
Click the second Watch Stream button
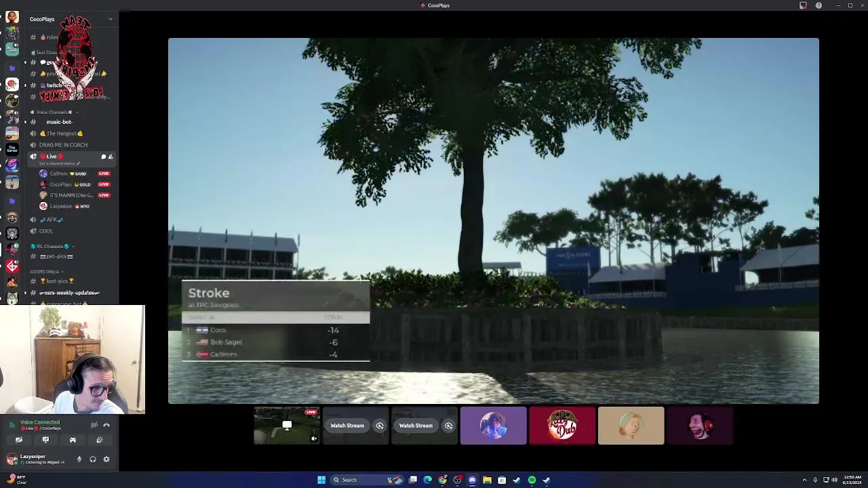pos(416,426)
